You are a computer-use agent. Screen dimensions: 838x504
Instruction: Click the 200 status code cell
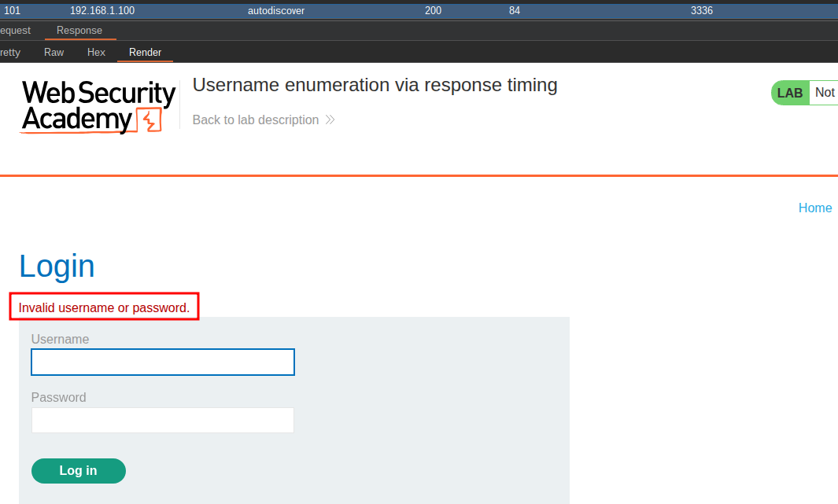pyautogui.click(x=433, y=10)
